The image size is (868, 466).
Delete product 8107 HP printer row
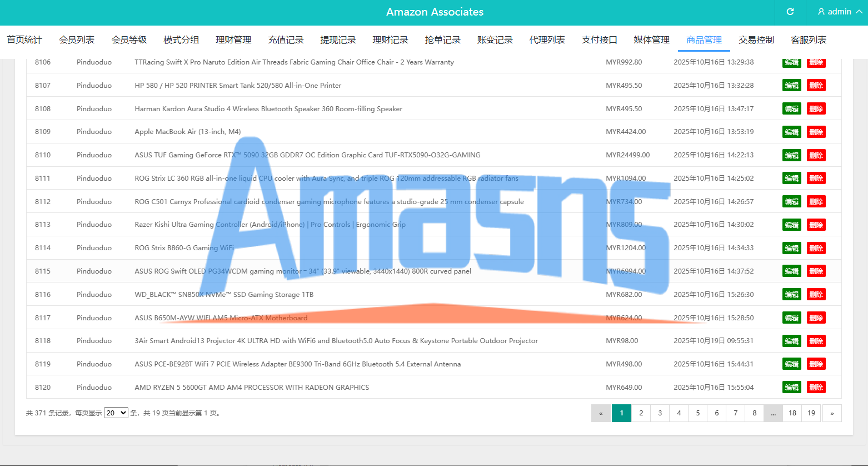(816, 85)
